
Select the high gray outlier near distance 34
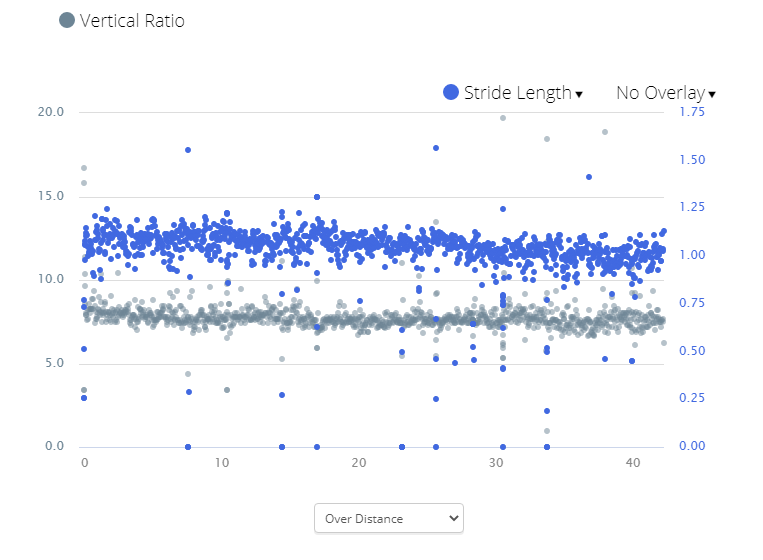point(547,139)
